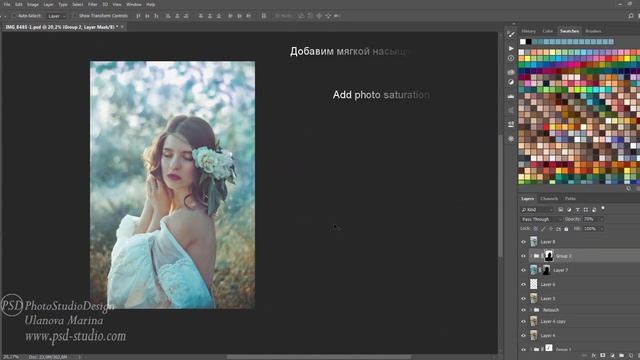
Task: Open the layer Kind filter dropdown
Action: pos(537,209)
